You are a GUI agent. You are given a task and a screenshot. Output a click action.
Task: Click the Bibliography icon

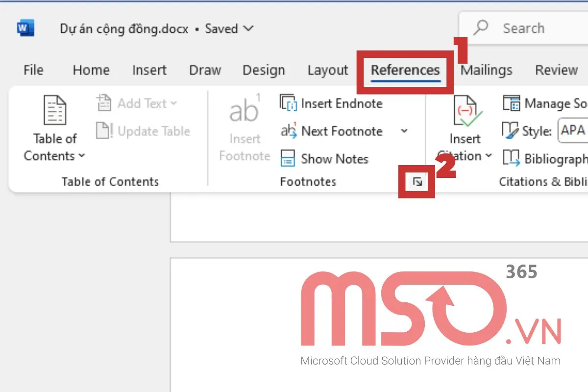pyautogui.click(x=511, y=159)
